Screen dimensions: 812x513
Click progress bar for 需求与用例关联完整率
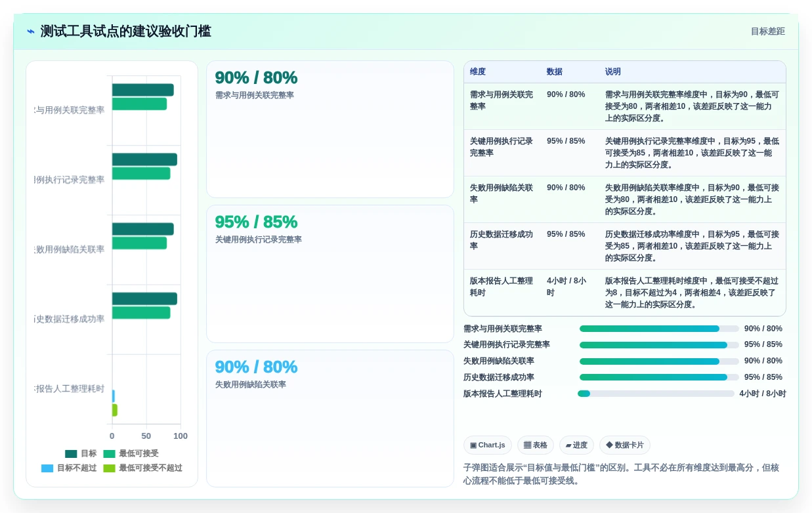(x=659, y=329)
